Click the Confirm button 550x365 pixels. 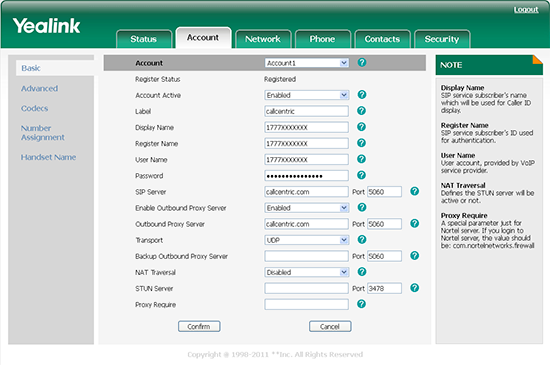pos(199,326)
